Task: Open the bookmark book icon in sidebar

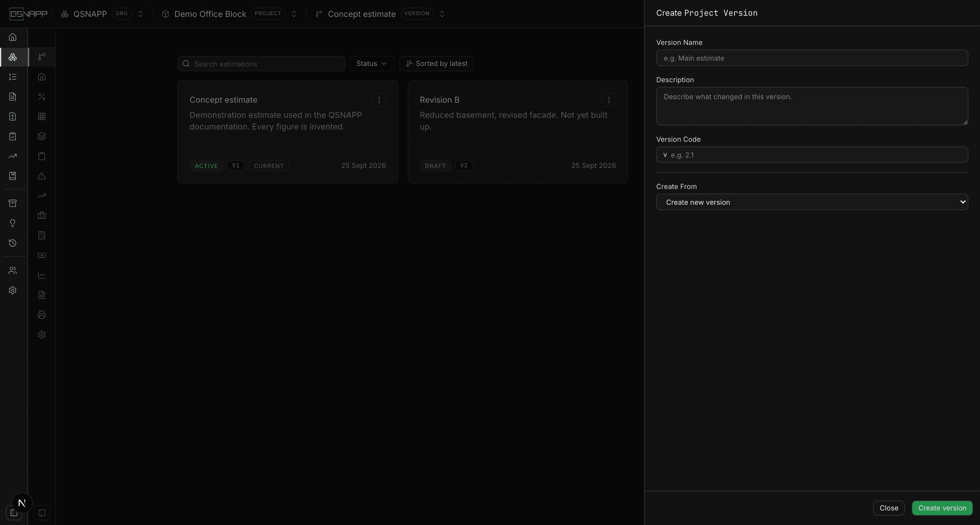Action: point(13,176)
